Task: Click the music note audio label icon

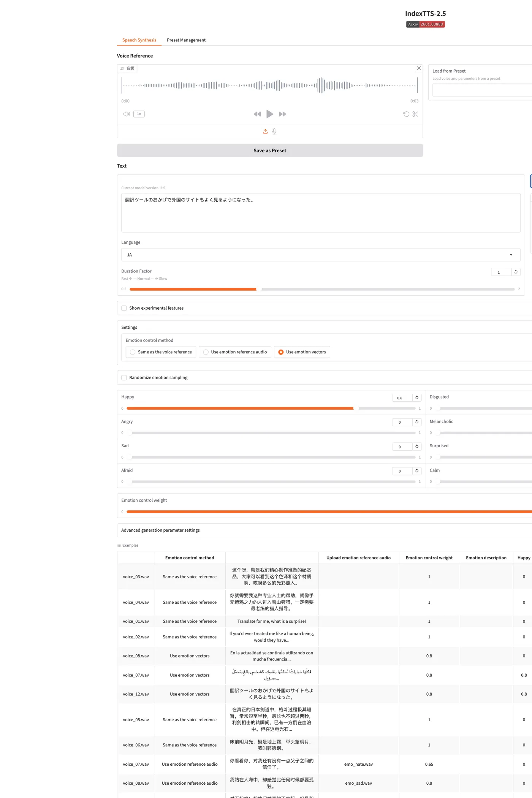Action: (122, 69)
